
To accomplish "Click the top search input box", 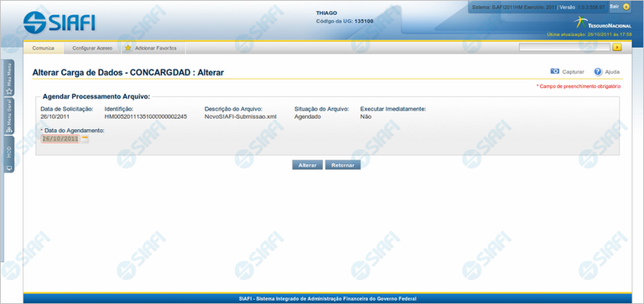I will pos(564,48).
